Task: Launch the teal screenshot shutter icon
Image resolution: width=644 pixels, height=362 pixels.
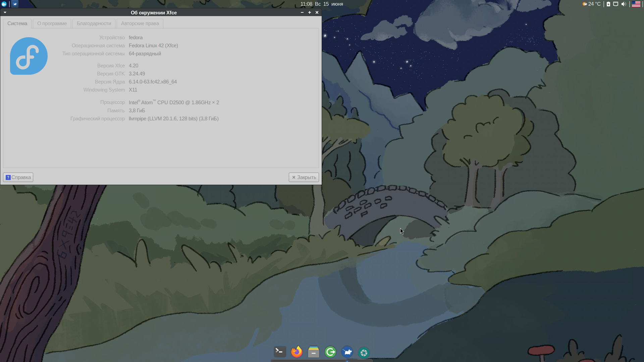Action: pos(364,352)
